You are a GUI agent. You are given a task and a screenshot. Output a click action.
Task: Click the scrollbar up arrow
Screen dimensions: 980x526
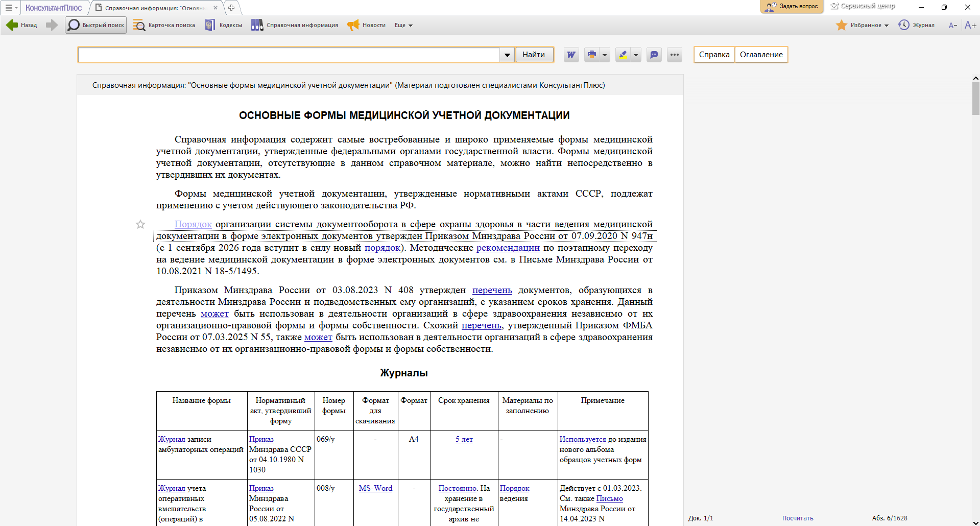click(x=975, y=79)
